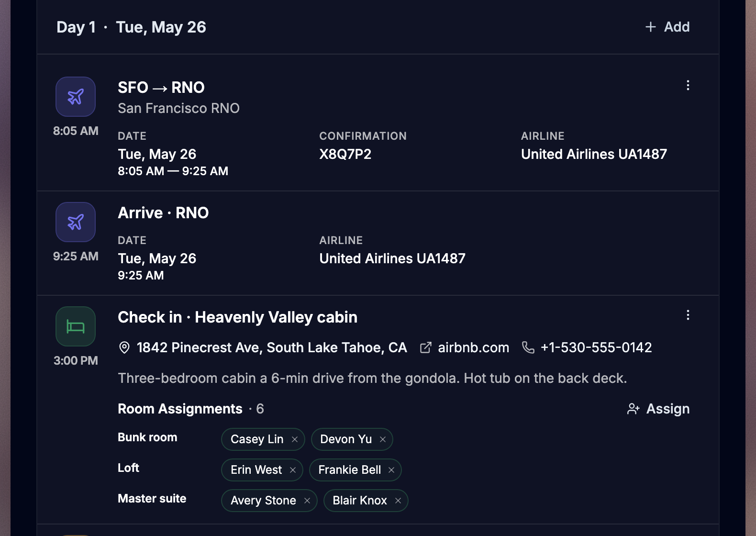
Task: Click the Loft room label
Action: (x=128, y=468)
